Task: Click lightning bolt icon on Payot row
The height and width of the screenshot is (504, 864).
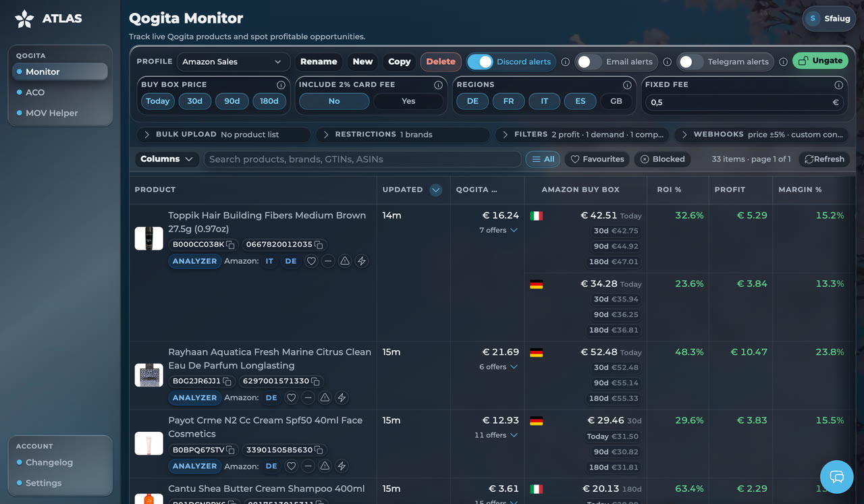Action: tap(342, 466)
